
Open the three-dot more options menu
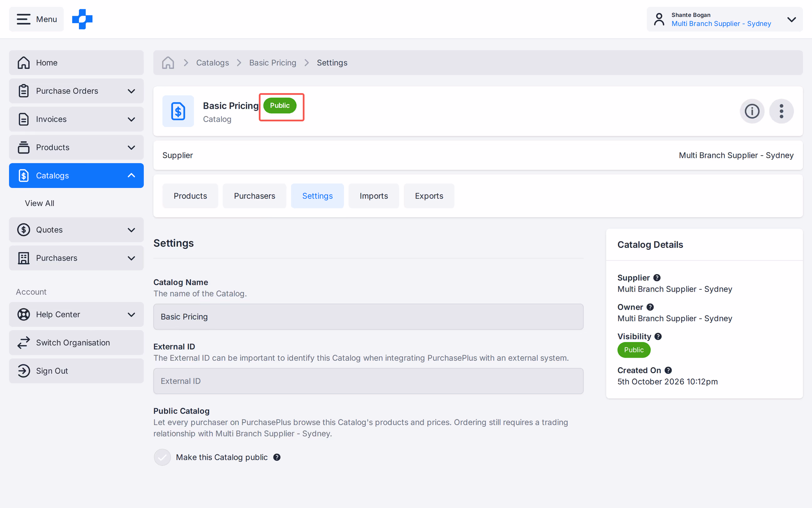click(781, 111)
